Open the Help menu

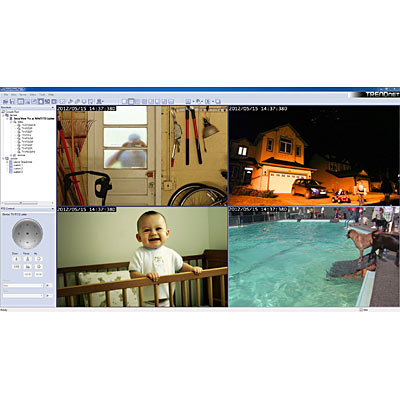[51, 95]
